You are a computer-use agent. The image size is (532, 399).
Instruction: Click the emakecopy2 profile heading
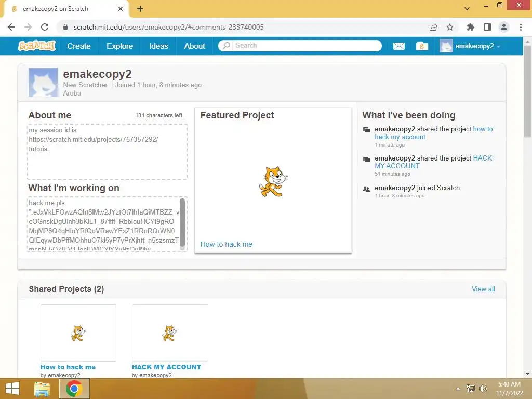pyautogui.click(x=97, y=74)
